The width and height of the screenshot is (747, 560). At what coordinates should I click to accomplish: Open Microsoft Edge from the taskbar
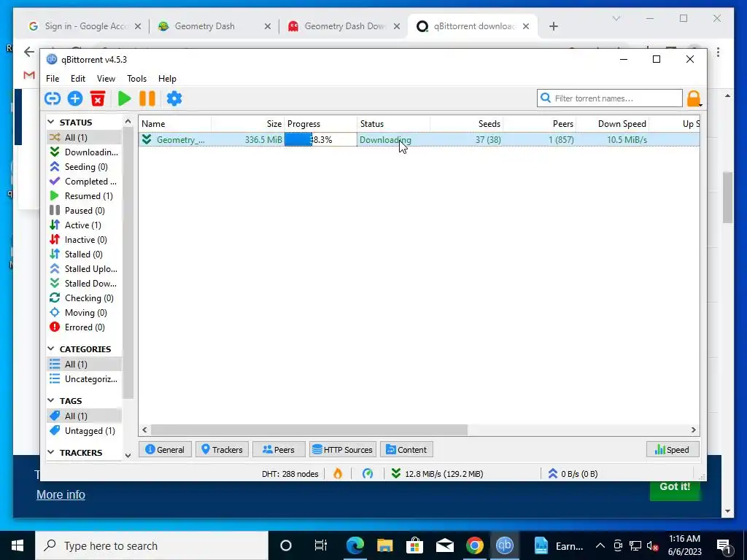point(355,545)
